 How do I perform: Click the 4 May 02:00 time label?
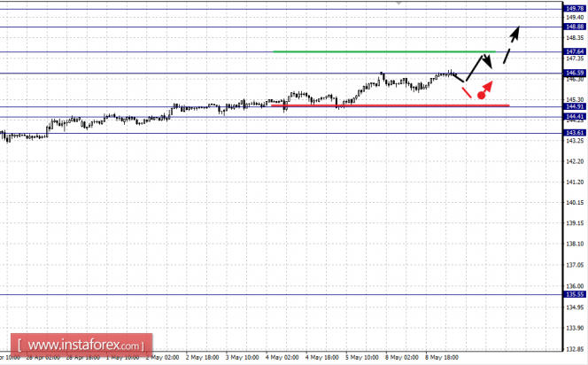(x=281, y=359)
